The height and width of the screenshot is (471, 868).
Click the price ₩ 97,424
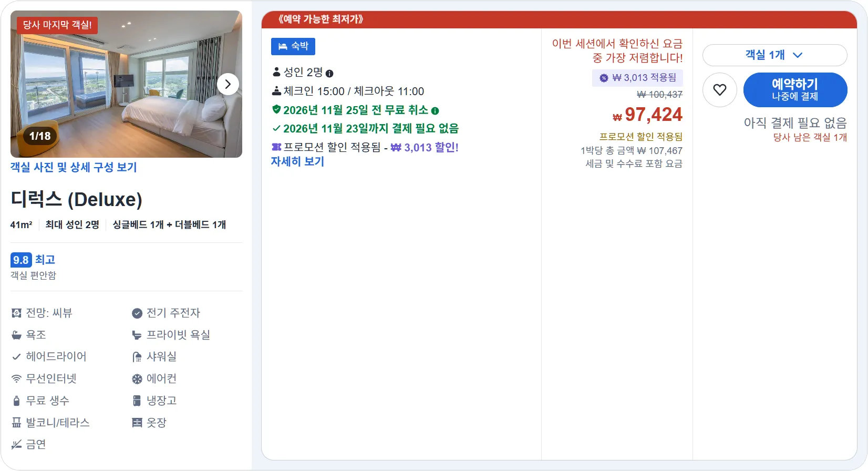[647, 115]
